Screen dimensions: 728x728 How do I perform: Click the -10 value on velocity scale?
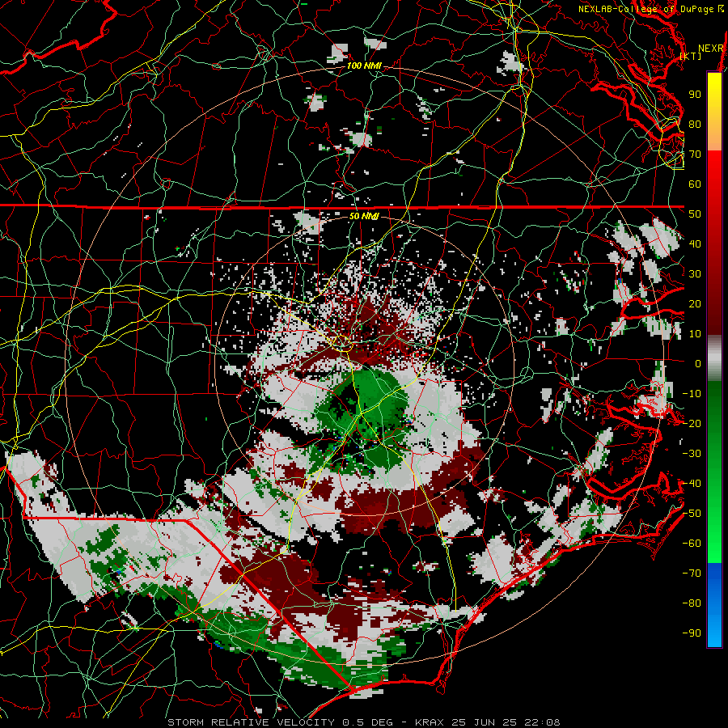pyautogui.click(x=692, y=394)
